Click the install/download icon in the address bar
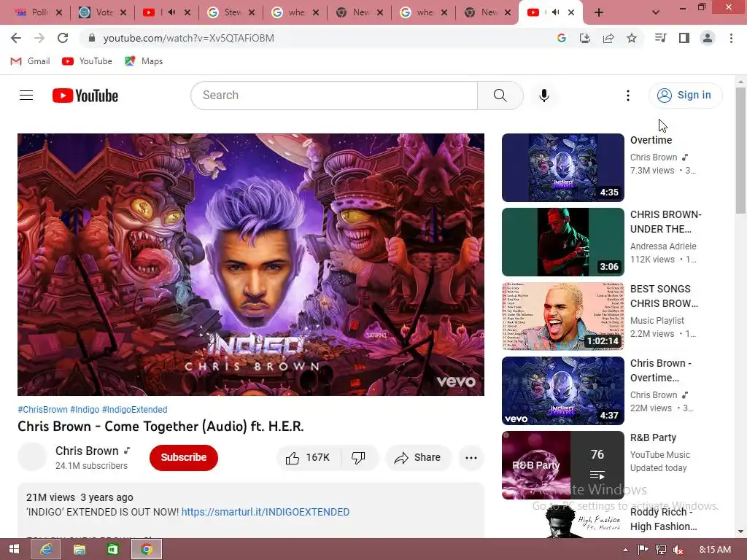The image size is (747, 560). pos(585,38)
